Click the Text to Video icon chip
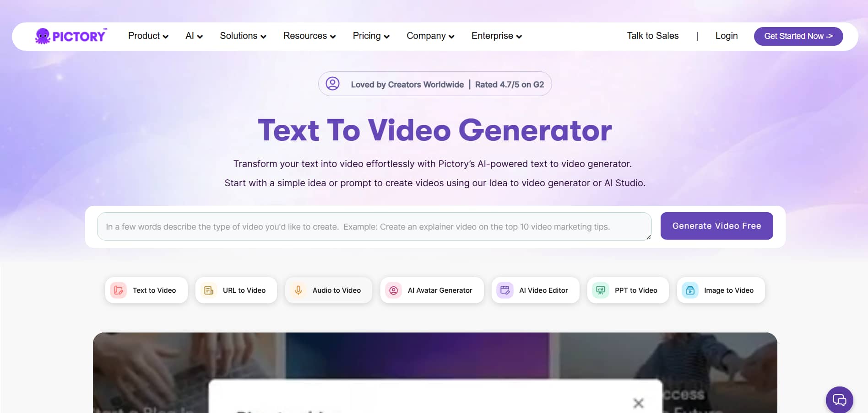Viewport: 868px width, 413px height. click(118, 290)
